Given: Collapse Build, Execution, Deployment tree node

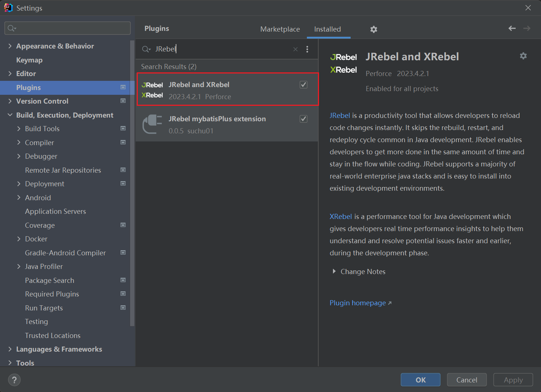Looking at the screenshot, I should point(10,115).
